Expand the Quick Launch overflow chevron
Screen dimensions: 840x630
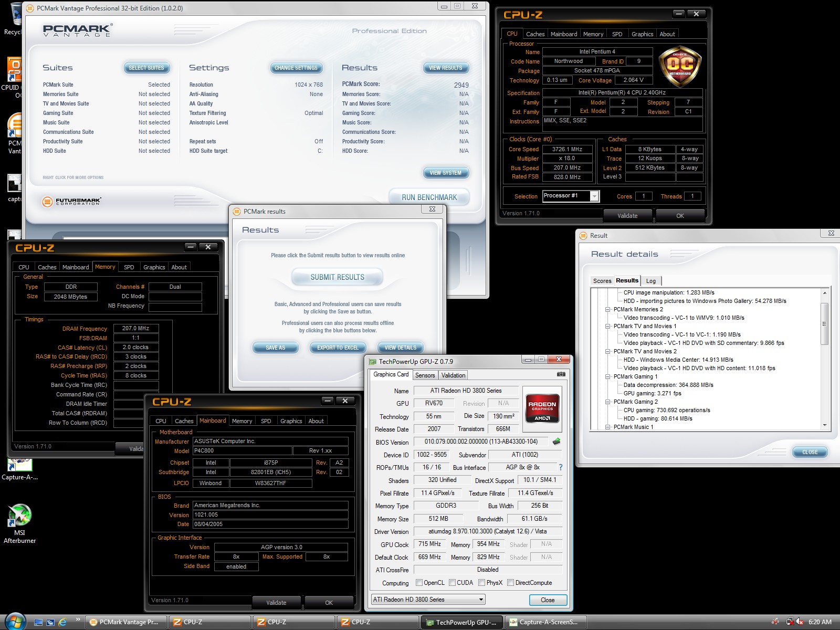point(78,619)
